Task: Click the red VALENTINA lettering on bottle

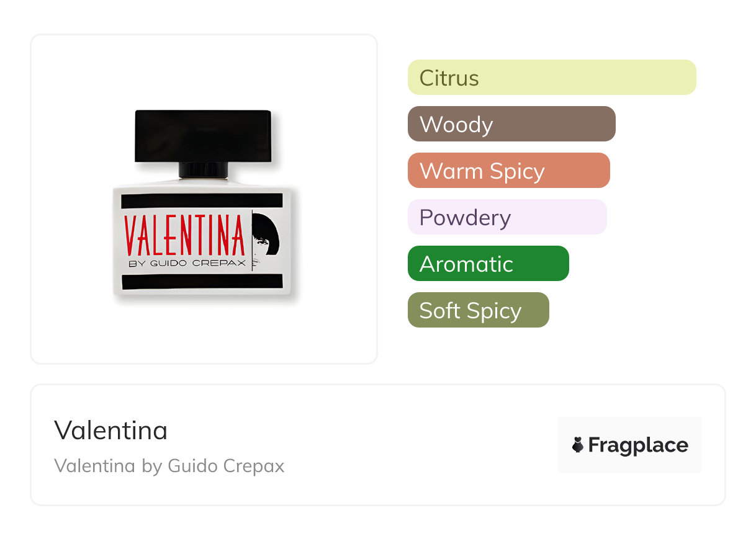Action: point(184,236)
